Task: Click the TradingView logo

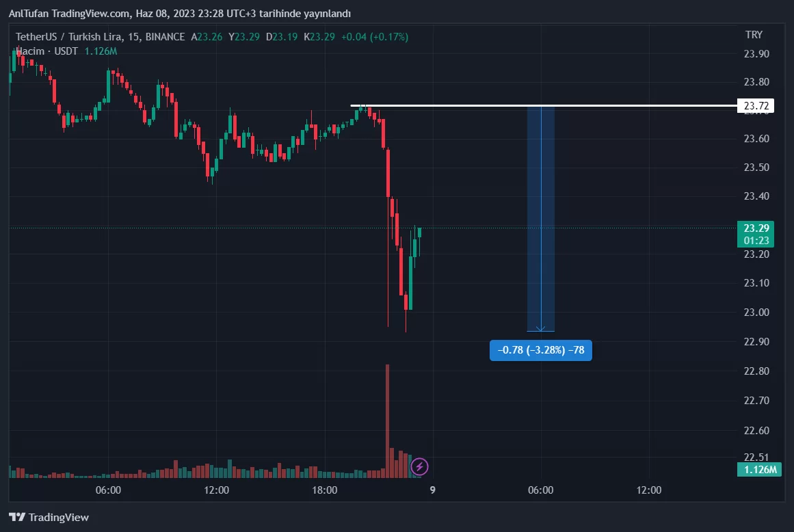Action: click(x=49, y=517)
